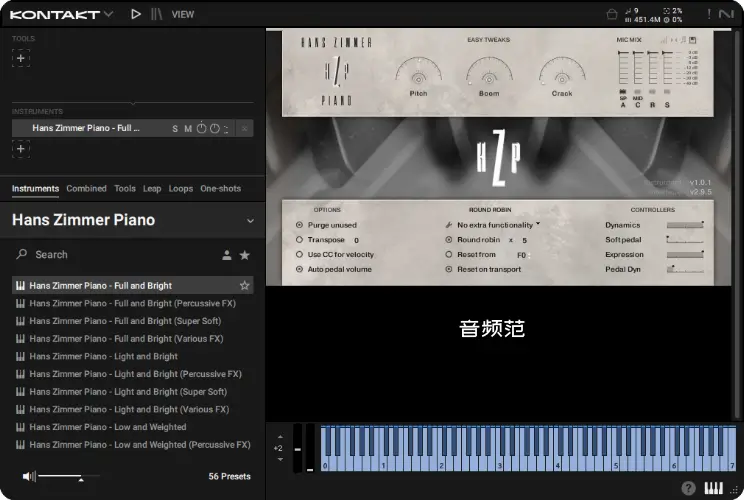
Task: Click the play button in top toolbar
Action: 136,14
